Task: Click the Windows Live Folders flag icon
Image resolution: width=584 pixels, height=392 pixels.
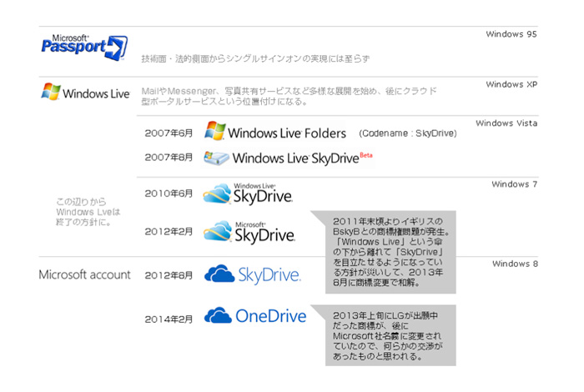Action: tap(215, 131)
